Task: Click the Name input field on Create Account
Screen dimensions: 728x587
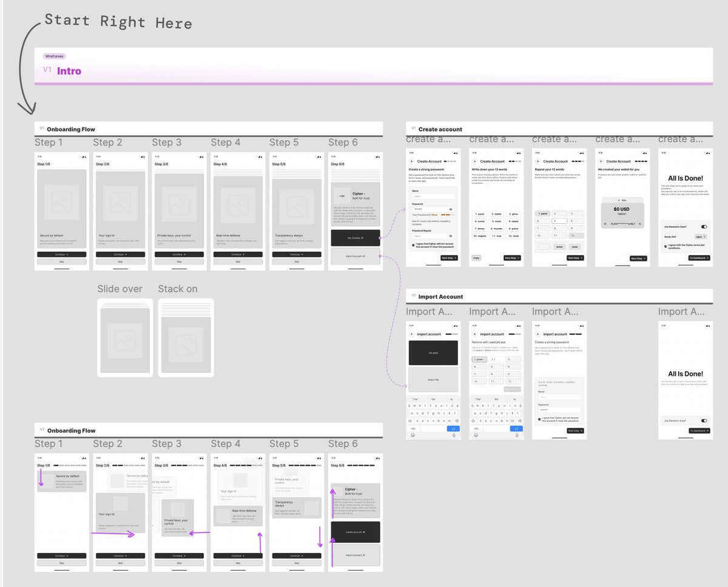Action: coord(433,196)
